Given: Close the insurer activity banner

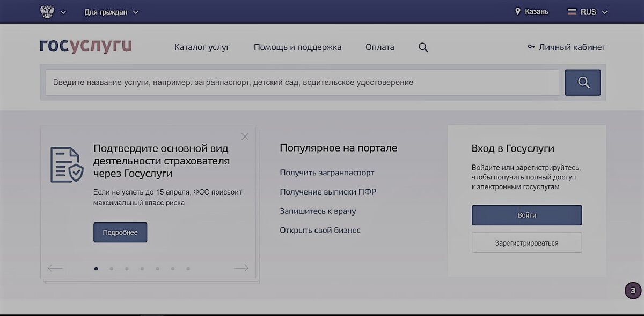Looking at the screenshot, I should (x=245, y=137).
